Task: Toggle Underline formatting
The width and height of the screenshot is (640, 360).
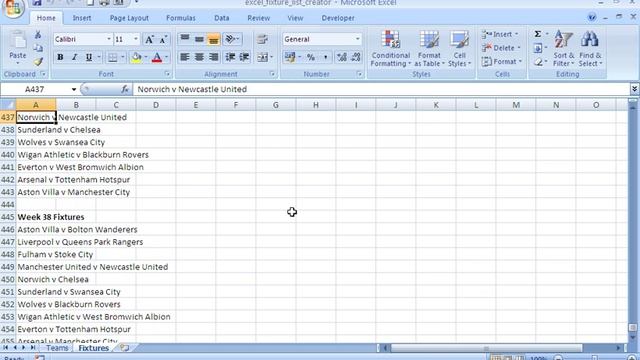Action: (x=89, y=58)
